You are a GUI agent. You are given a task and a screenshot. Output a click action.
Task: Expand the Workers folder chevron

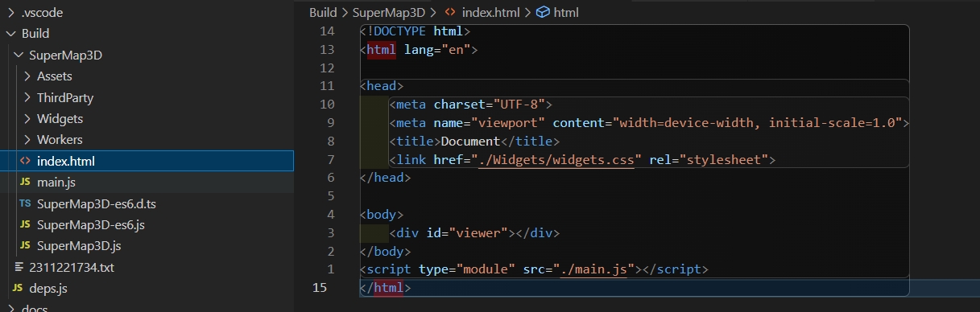point(27,140)
